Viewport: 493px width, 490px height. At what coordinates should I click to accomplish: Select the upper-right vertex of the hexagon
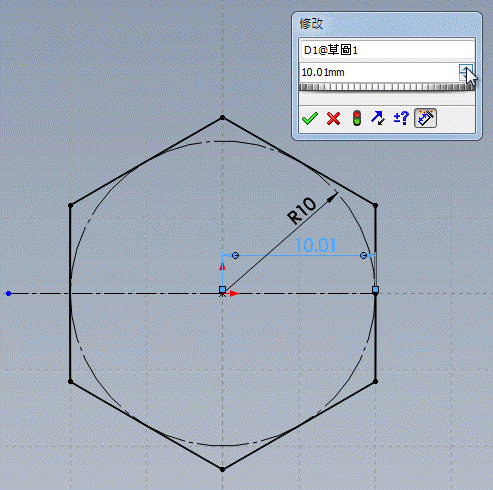pos(375,205)
